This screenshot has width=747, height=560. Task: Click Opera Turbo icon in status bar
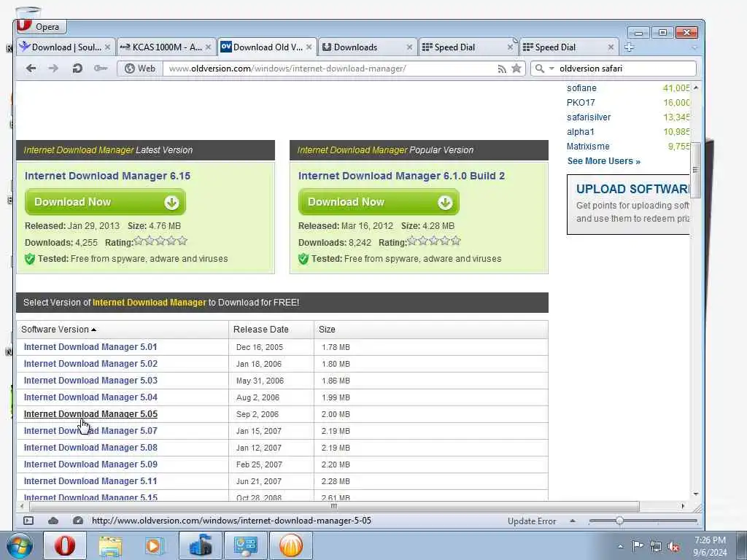[78, 521]
